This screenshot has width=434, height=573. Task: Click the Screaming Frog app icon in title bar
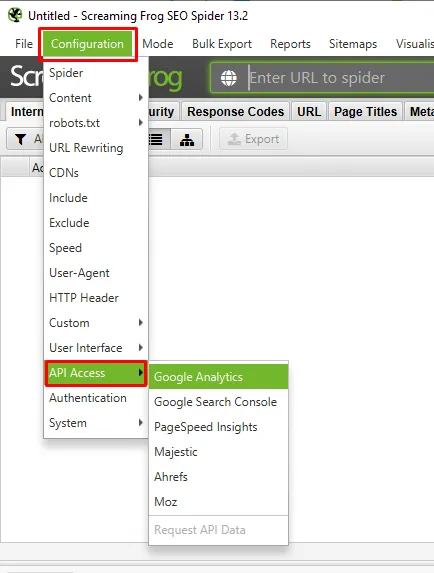coord(15,15)
